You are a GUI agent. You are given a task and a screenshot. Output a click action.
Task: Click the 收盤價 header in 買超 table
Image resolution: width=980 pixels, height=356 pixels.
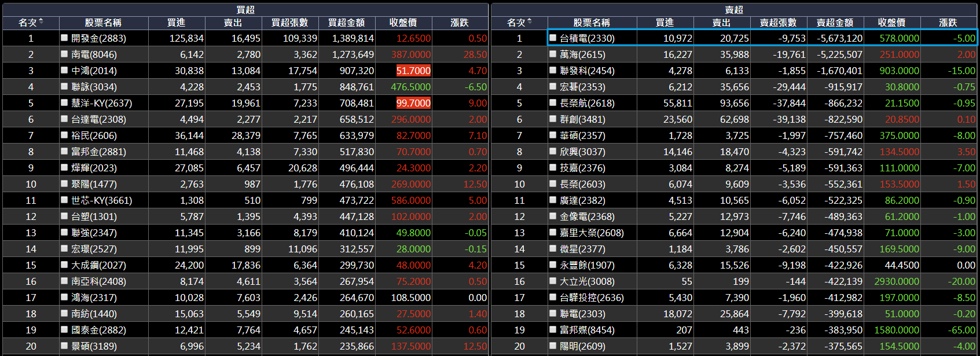point(403,23)
